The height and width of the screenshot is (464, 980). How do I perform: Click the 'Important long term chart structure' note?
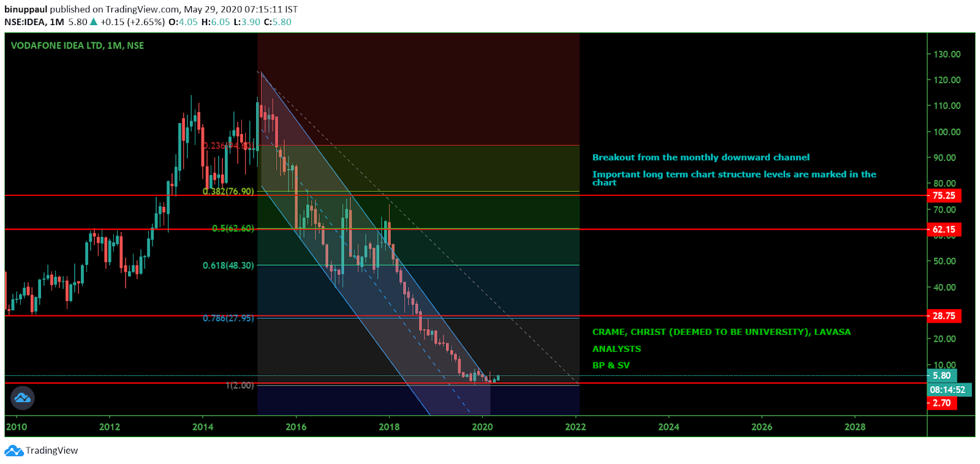pos(734,178)
